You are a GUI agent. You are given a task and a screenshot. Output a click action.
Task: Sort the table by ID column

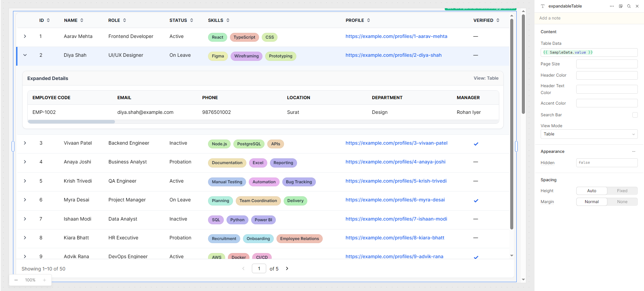coord(48,20)
